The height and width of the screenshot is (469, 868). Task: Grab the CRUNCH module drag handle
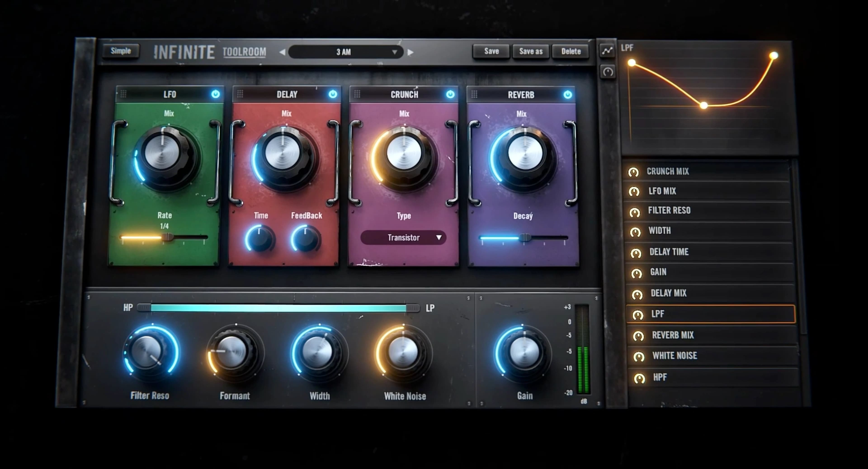(x=357, y=94)
